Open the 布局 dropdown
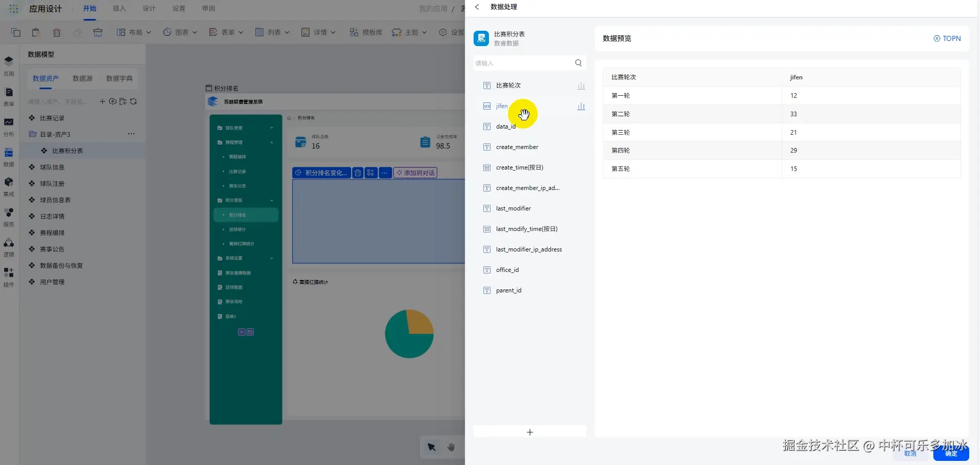This screenshot has height=465, width=980. (134, 32)
